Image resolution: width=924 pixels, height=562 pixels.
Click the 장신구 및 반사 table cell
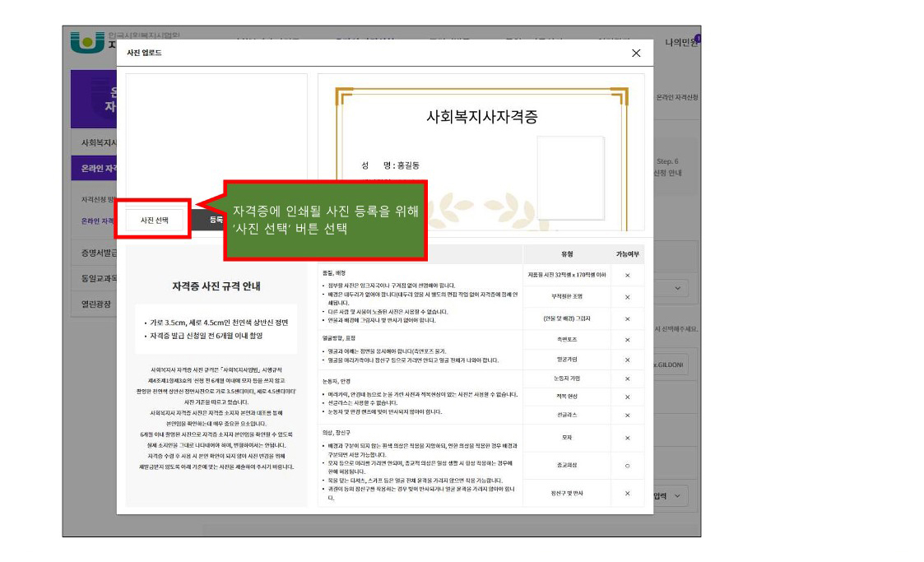pos(567,493)
